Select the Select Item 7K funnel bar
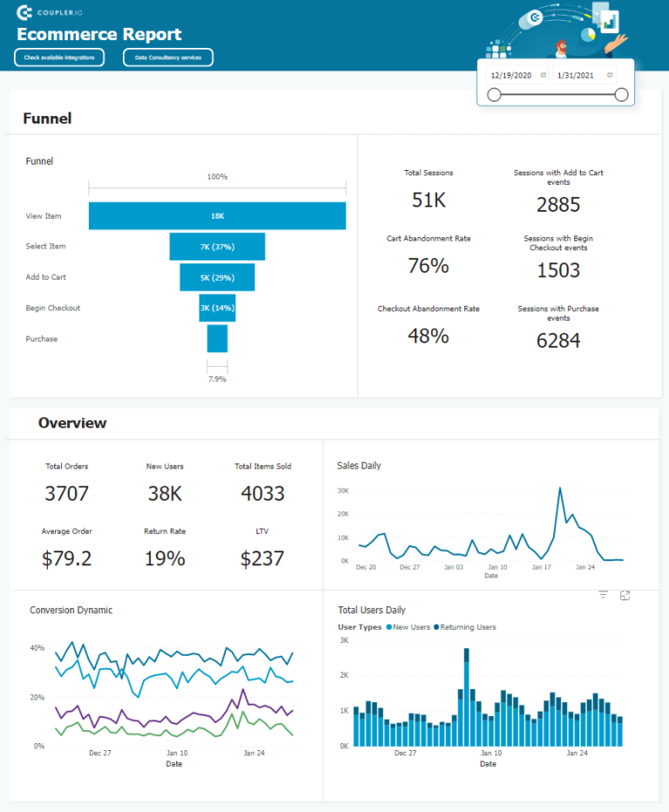The height and width of the screenshot is (812, 669). pyautogui.click(x=217, y=247)
